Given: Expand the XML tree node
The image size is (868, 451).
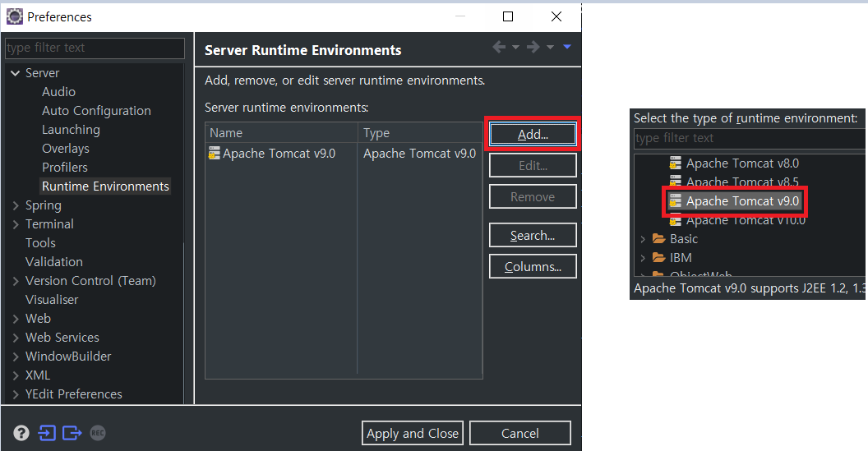Looking at the screenshot, I should point(16,375).
